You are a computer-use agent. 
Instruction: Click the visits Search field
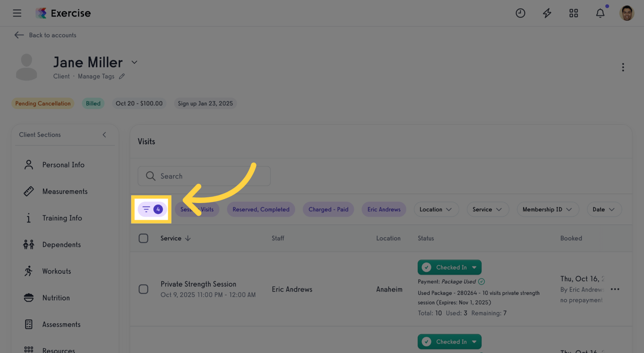[204, 176]
